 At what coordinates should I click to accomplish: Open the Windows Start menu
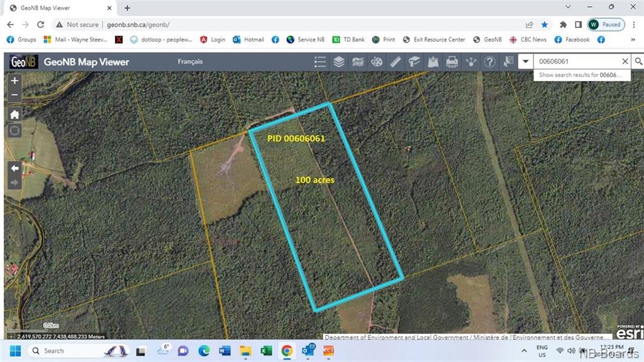[x=15, y=351]
